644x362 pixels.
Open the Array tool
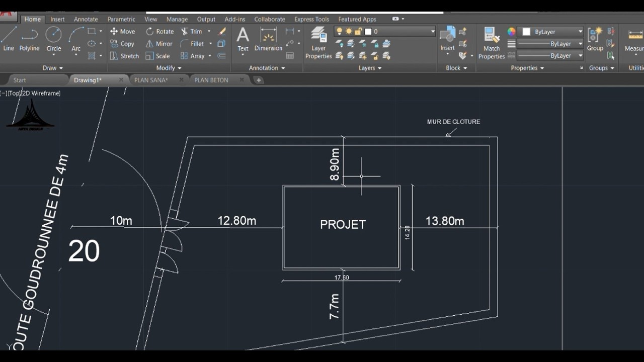(192, 56)
